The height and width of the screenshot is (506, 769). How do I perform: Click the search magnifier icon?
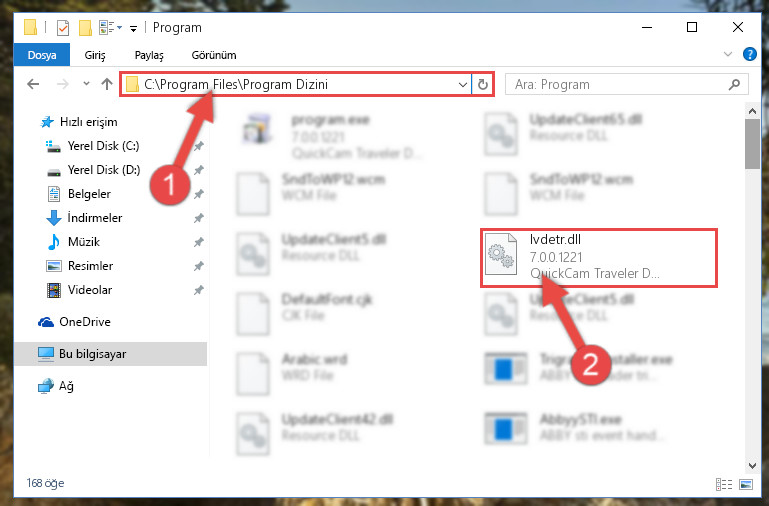(734, 84)
